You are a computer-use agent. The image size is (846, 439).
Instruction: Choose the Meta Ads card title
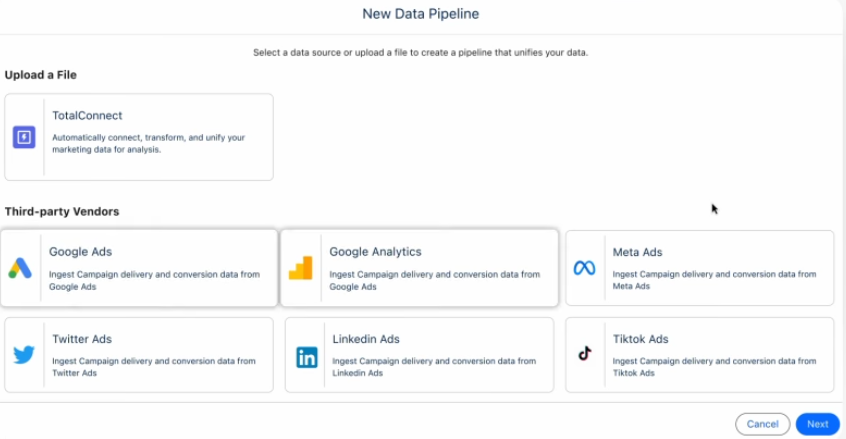coord(637,252)
